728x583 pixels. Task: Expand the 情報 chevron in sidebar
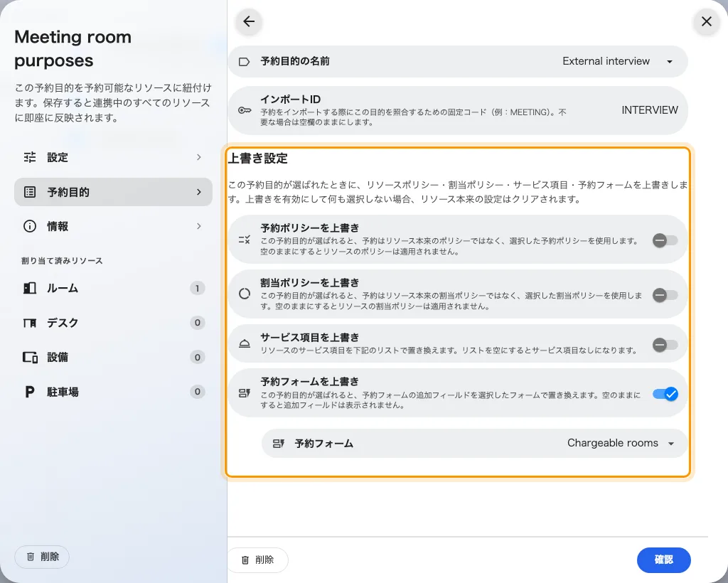click(199, 226)
